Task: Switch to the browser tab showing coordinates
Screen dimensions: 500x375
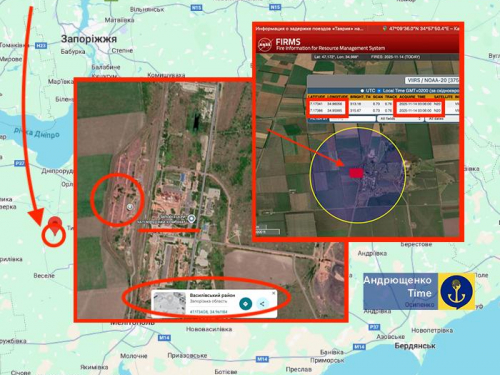Action: pyautogui.click(x=422, y=29)
